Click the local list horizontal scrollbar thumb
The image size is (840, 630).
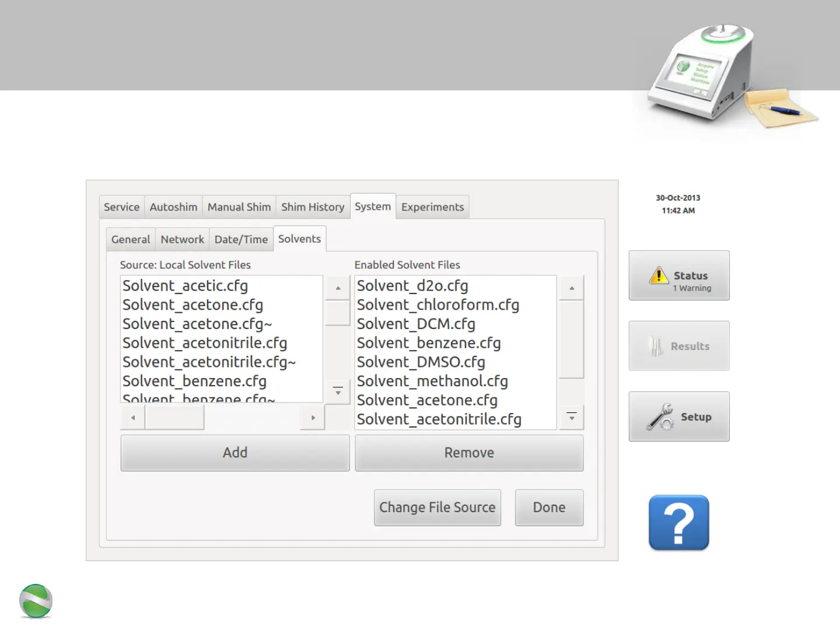[174, 418]
